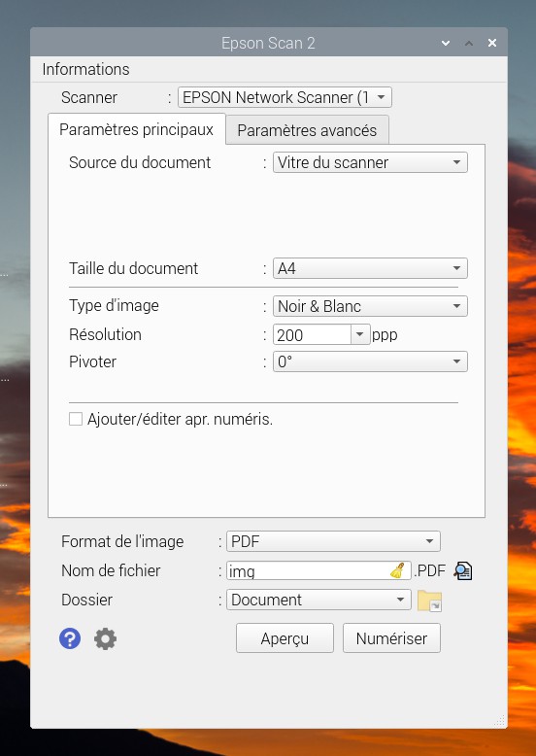536x756 pixels.
Task: Open the Résolution dropdown arrow
Action: (359, 334)
